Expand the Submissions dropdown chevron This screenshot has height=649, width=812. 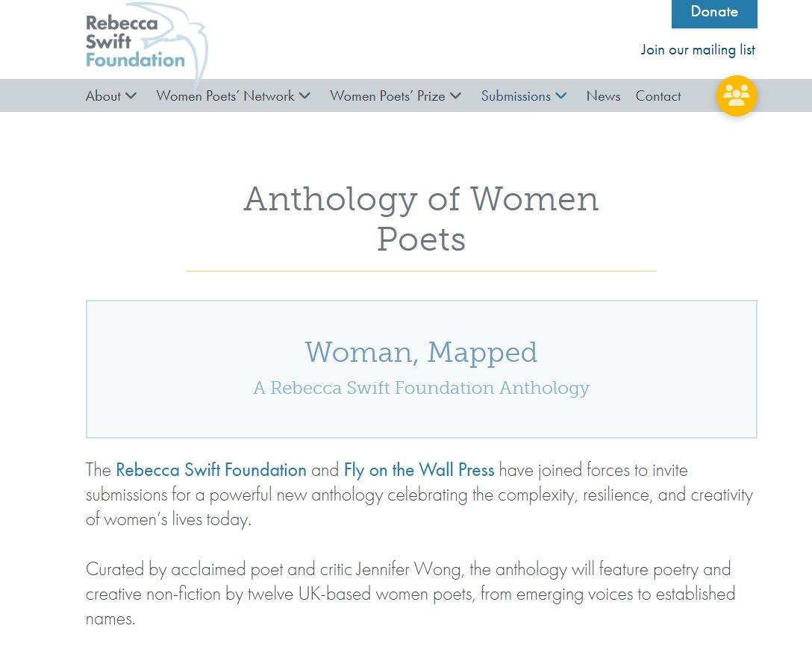click(560, 95)
